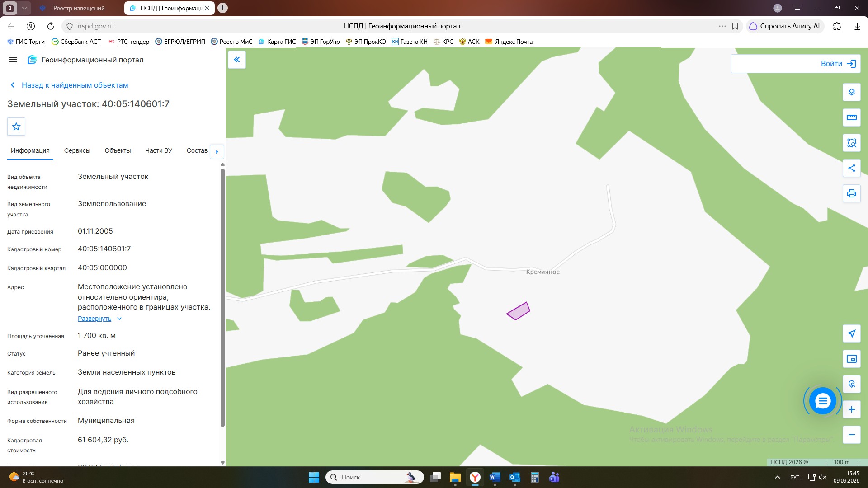Show more tabs with right arrow
The width and height of the screenshot is (868, 488).
(x=217, y=151)
